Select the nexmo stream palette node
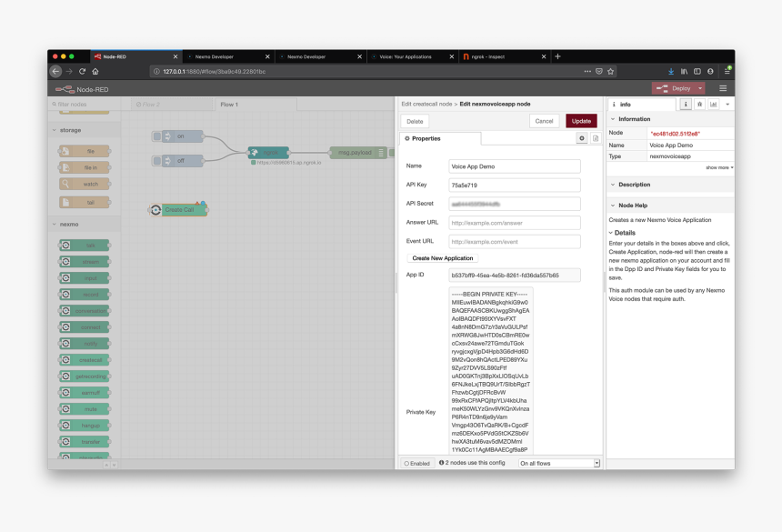The width and height of the screenshot is (782, 532). [85, 262]
